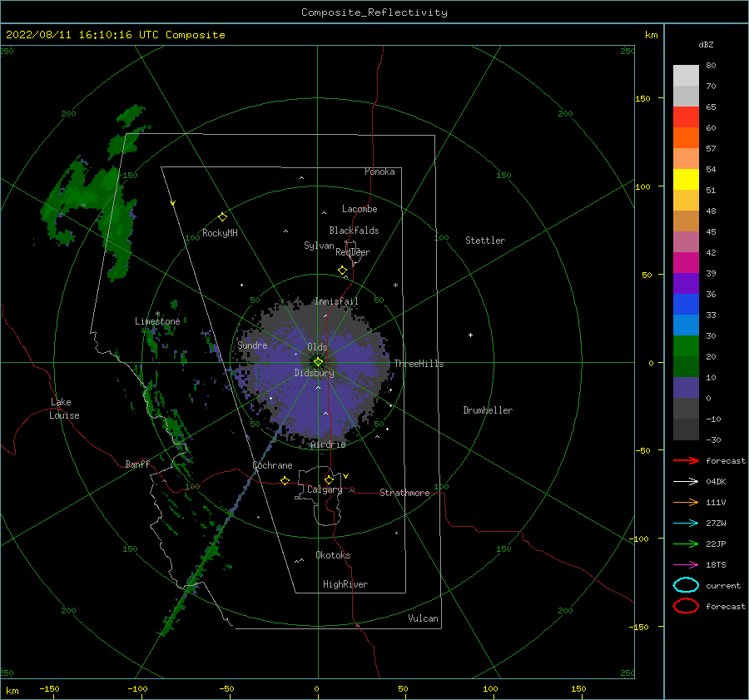
Task: Click the red forecast arrow in legend
Action: tap(686, 460)
